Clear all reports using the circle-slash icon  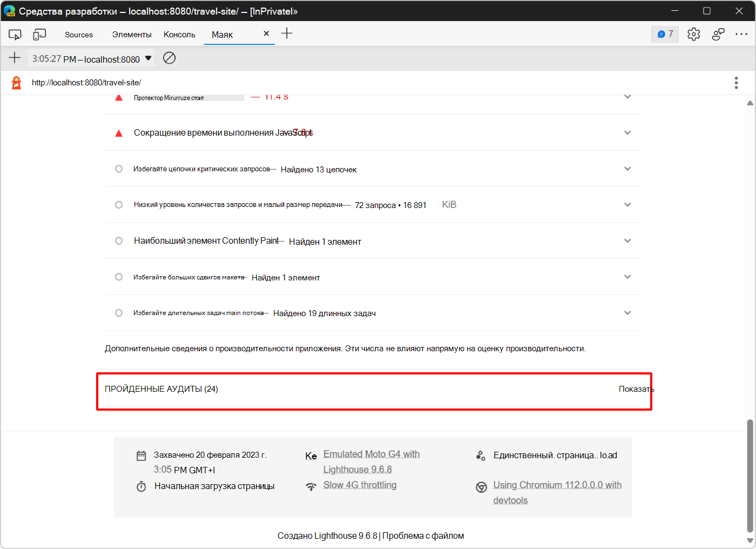(170, 58)
